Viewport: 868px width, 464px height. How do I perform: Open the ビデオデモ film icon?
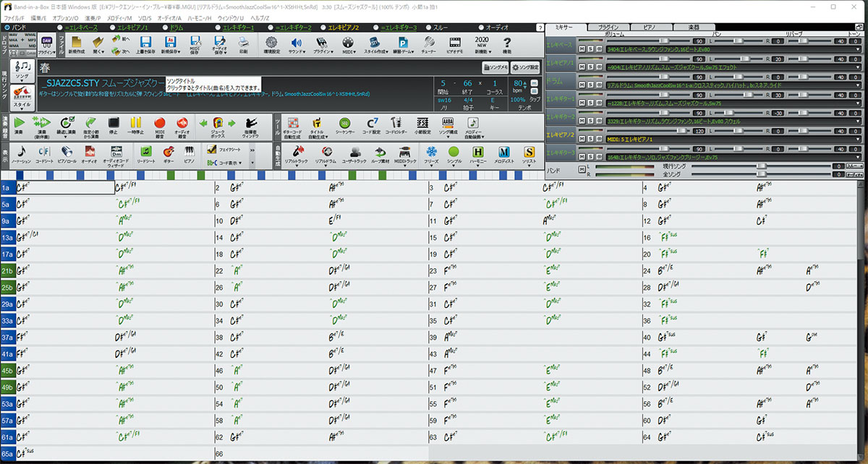point(455,45)
